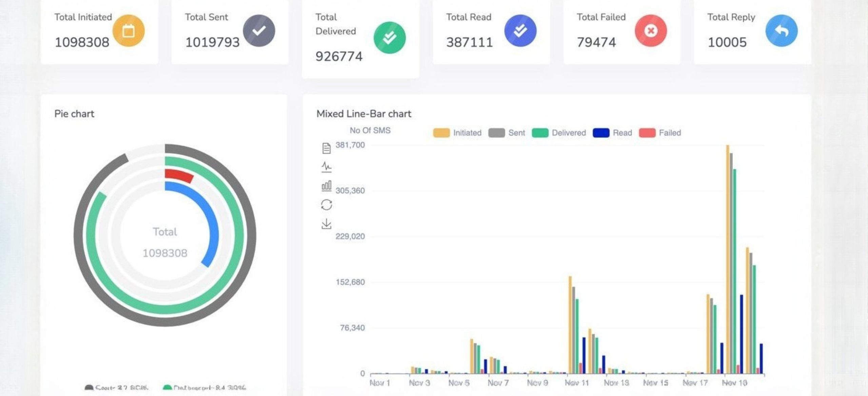Hide the Read series via legend
868x396 pixels.
pos(612,133)
